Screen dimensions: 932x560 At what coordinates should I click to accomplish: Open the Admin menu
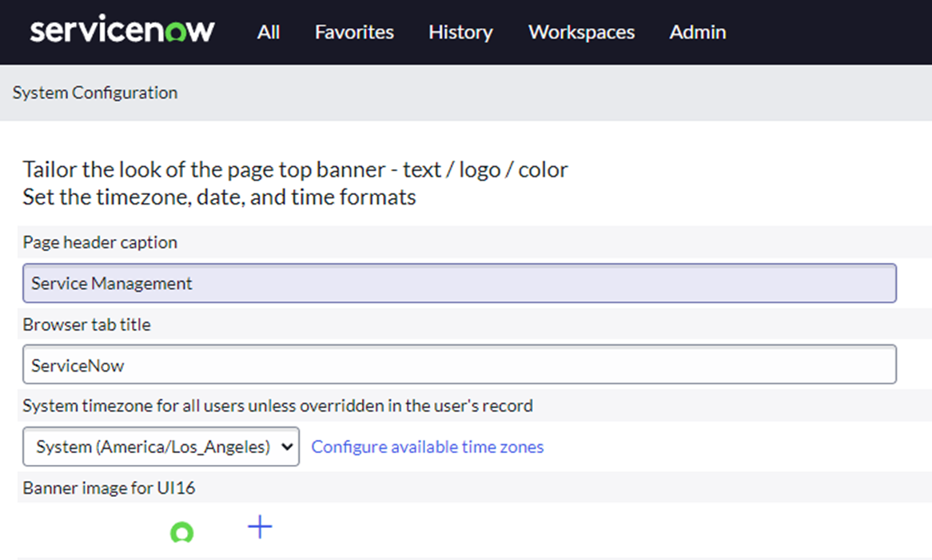pos(697,33)
